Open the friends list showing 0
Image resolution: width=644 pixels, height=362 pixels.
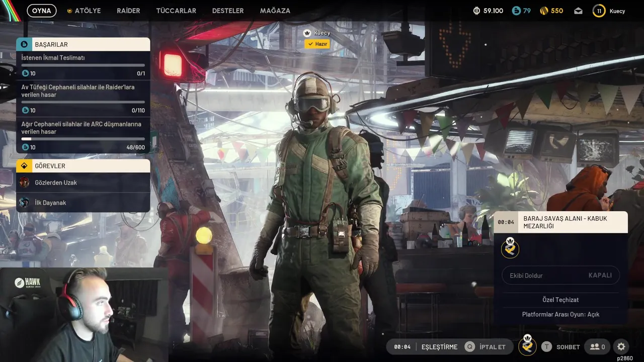(597, 347)
